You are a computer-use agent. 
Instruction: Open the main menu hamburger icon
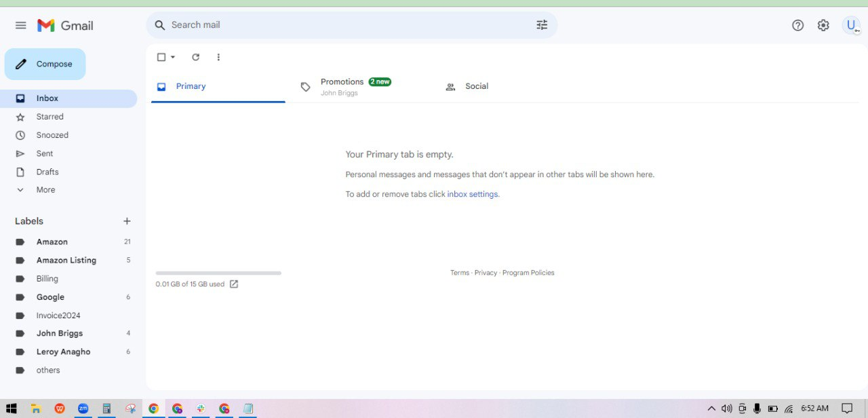21,25
